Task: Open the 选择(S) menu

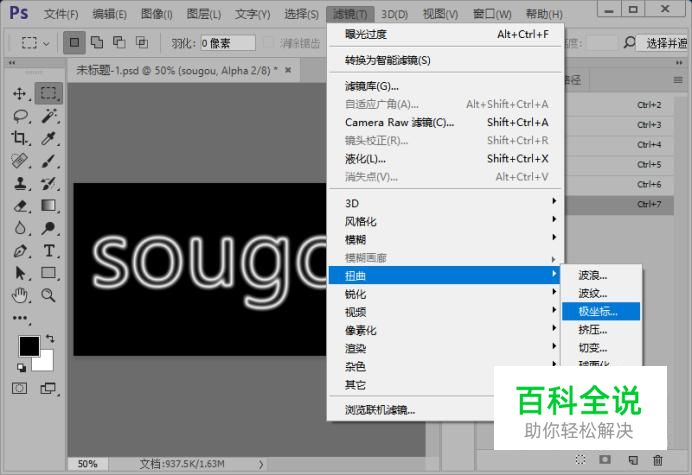Action: tap(301, 14)
